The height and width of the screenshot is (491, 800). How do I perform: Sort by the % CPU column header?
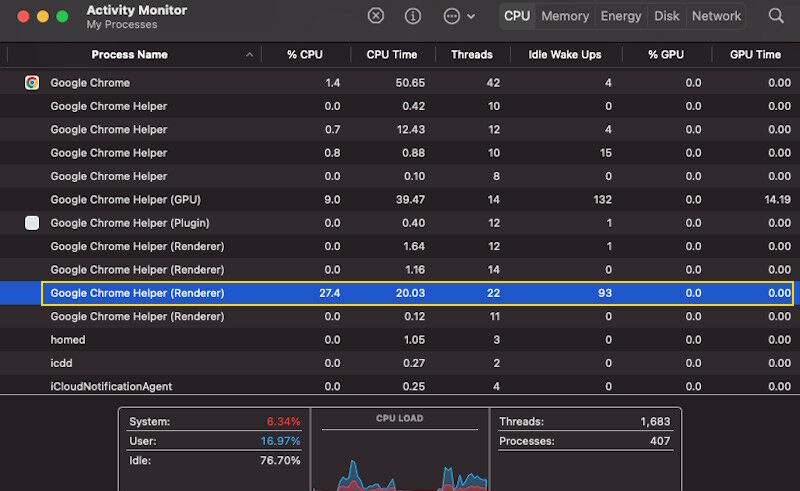[x=305, y=55]
